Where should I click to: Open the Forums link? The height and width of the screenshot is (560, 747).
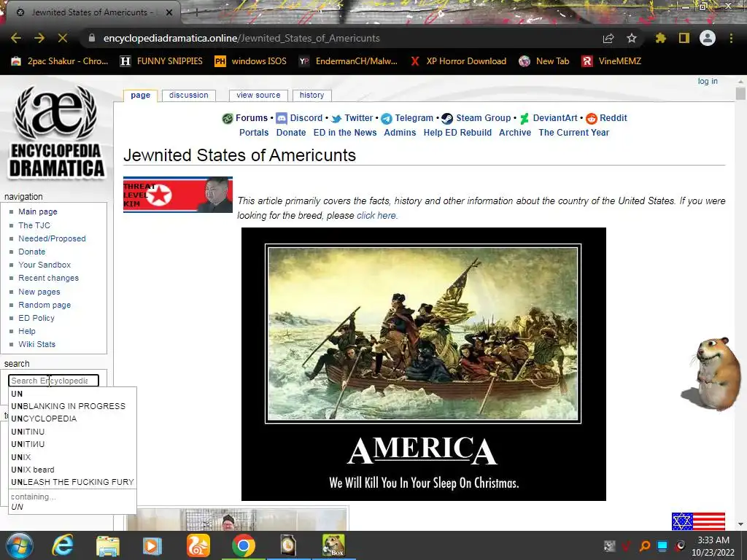tap(251, 118)
